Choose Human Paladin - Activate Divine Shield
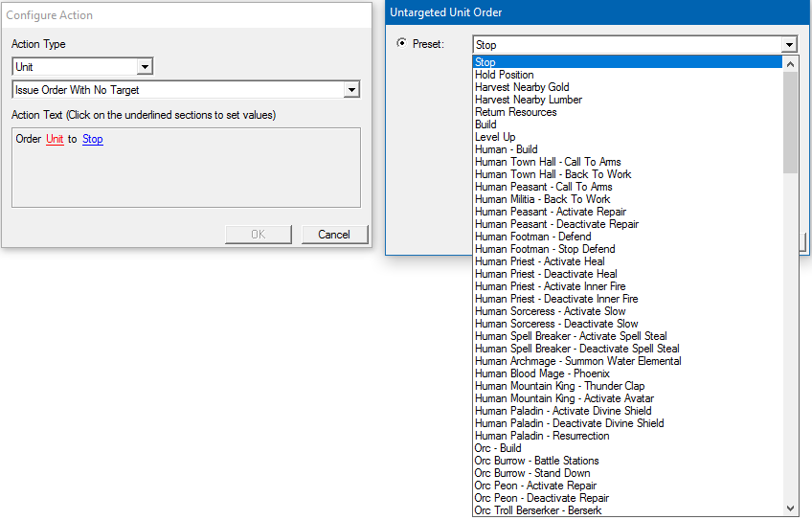The image size is (812, 520). click(627, 410)
